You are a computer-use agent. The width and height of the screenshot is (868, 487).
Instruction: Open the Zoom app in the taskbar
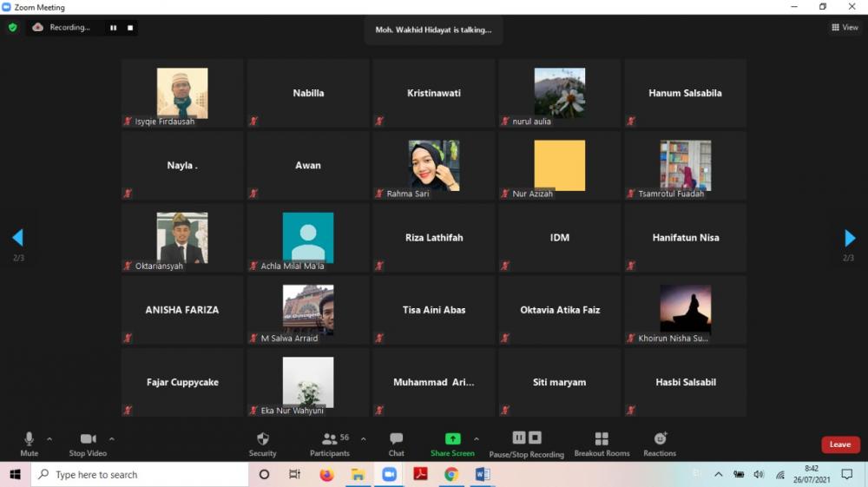(x=389, y=475)
